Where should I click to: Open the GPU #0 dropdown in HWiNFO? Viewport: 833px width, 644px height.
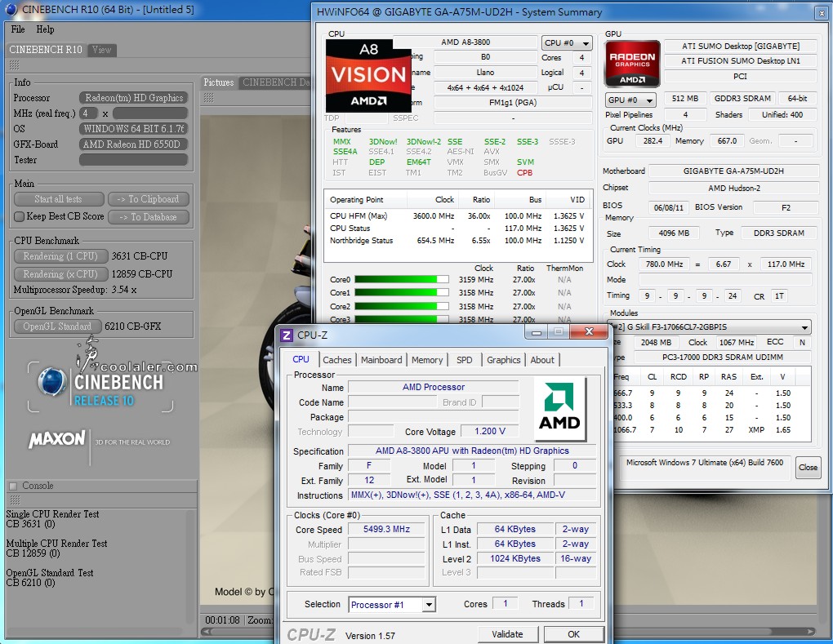(630, 100)
